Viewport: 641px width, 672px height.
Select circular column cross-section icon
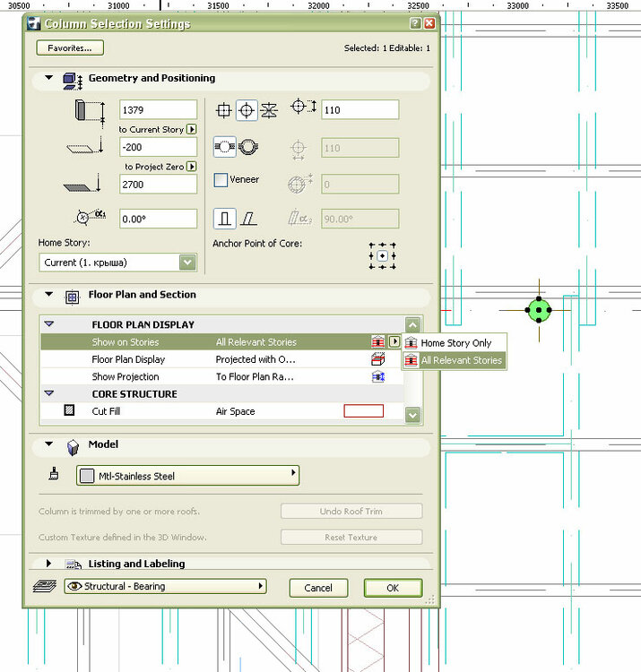[247, 110]
